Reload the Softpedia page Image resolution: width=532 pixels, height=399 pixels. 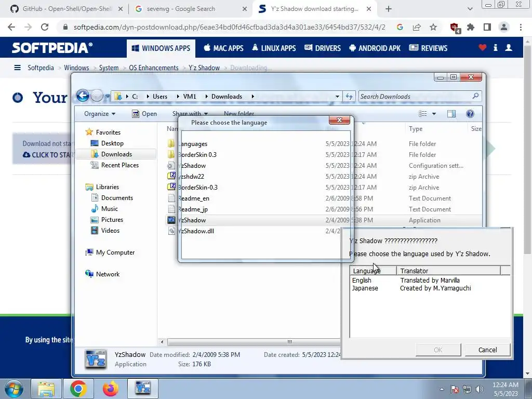[45, 27]
